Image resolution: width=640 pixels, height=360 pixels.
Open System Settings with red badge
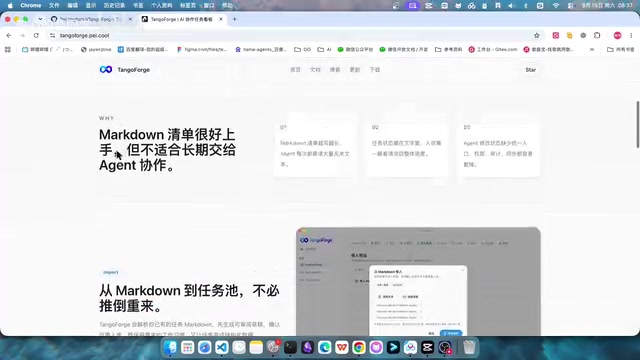pyautogui.click(x=273, y=347)
